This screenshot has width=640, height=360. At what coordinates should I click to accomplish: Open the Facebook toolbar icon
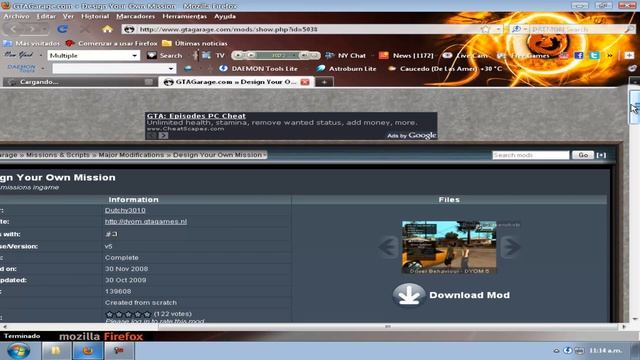pyautogui.click(x=578, y=55)
